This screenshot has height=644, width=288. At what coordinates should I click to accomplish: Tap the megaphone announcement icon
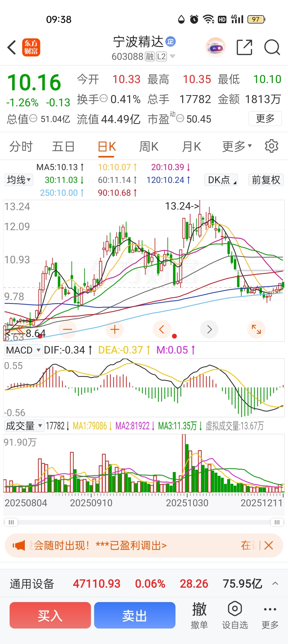(x=19, y=545)
